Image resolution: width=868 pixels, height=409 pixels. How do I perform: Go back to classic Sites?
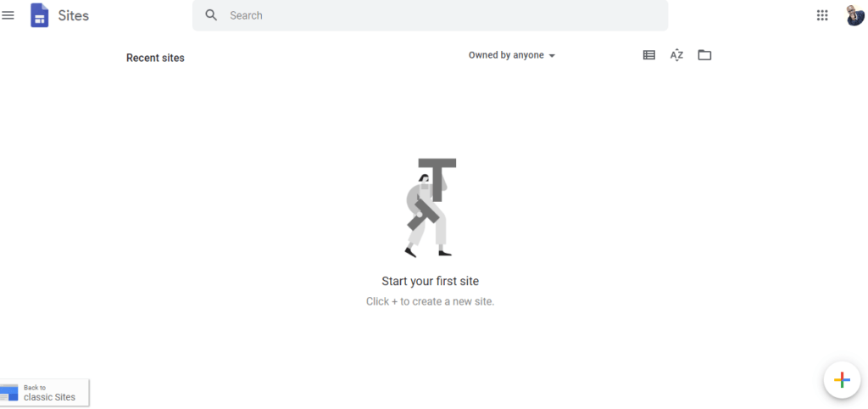[x=49, y=393]
